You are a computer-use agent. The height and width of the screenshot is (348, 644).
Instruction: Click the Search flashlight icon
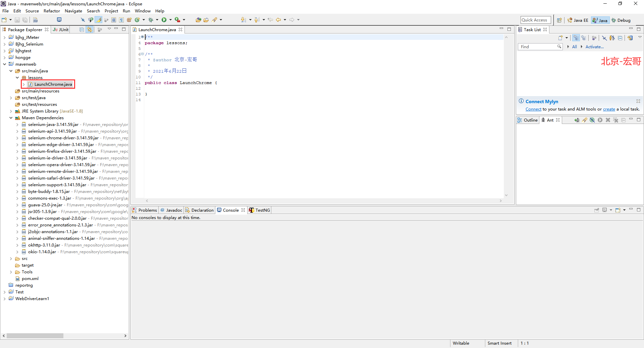(215, 20)
